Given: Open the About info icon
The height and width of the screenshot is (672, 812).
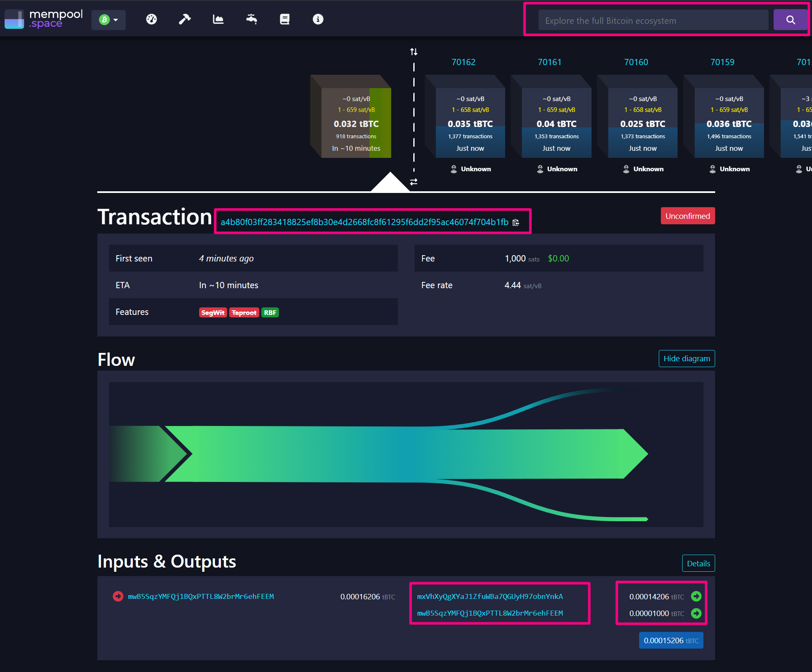Looking at the screenshot, I should click(x=318, y=19).
